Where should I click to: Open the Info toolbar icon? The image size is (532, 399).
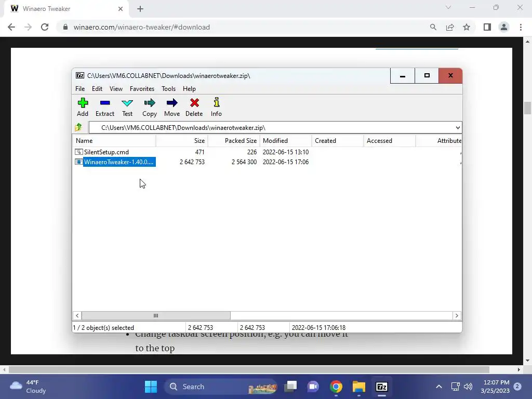(x=217, y=102)
